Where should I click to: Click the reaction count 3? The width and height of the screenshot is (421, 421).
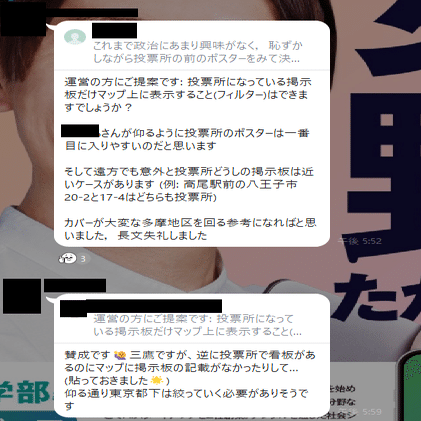pyautogui.click(x=83, y=259)
